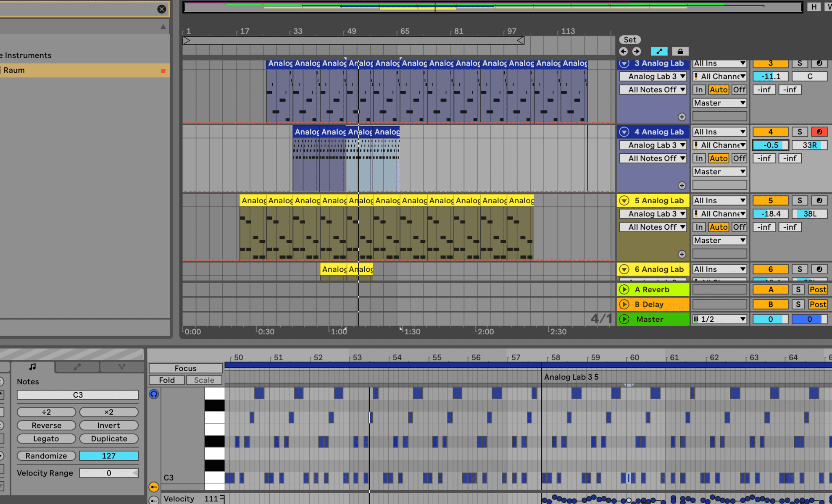Click the Duplicate notes button

click(109, 438)
